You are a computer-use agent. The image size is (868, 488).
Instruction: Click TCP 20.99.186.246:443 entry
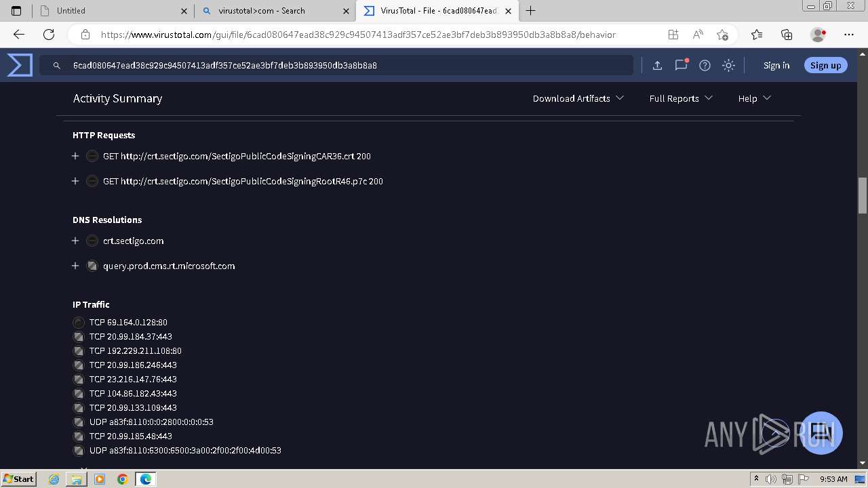(x=133, y=365)
